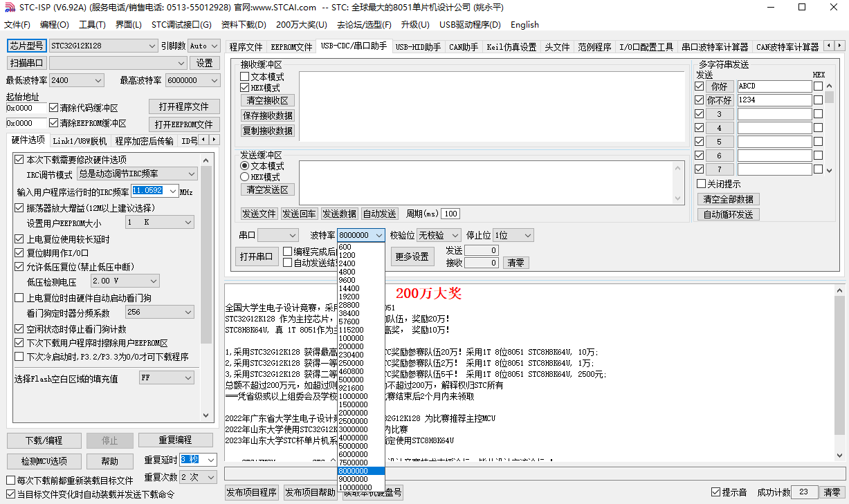This screenshot has width=849, height=504.
Task: Enable the close prompt checkbox
Action: point(701,184)
